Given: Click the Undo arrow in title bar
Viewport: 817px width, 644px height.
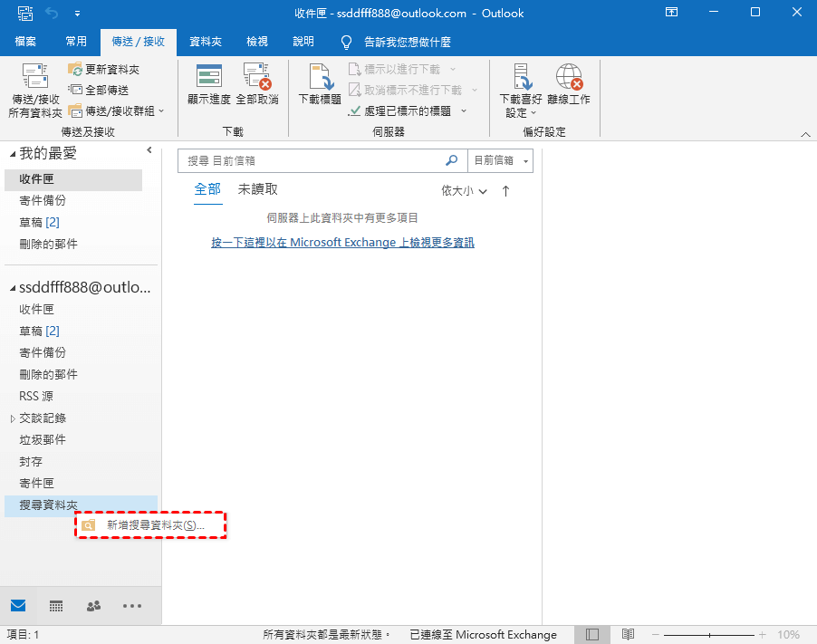Looking at the screenshot, I should 52,13.
